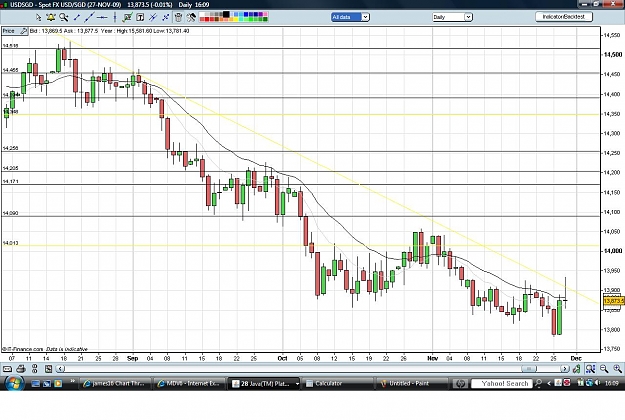Click the 'Nov' date axis label
The image size is (625, 420).
pyautogui.click(x=432, y=358)
